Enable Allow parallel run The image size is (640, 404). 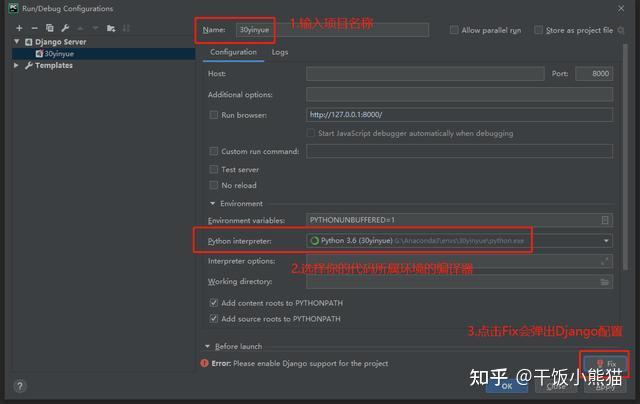[454, 30]
